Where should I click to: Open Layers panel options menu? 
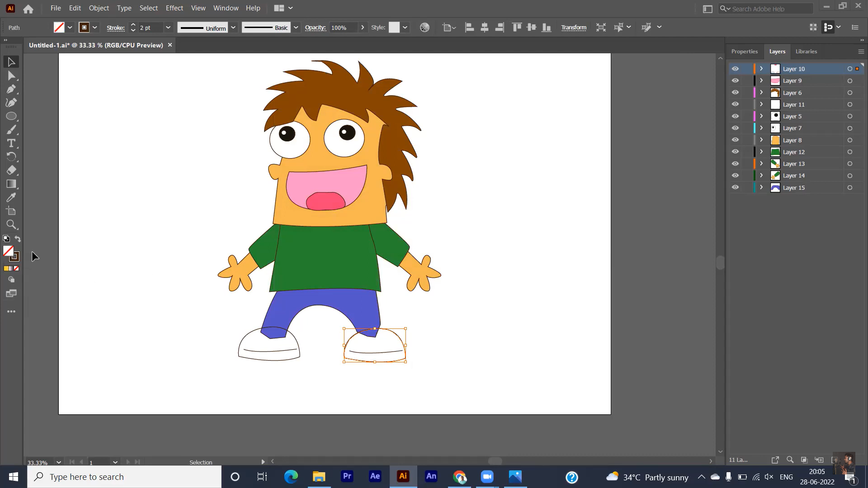(861, 52)
